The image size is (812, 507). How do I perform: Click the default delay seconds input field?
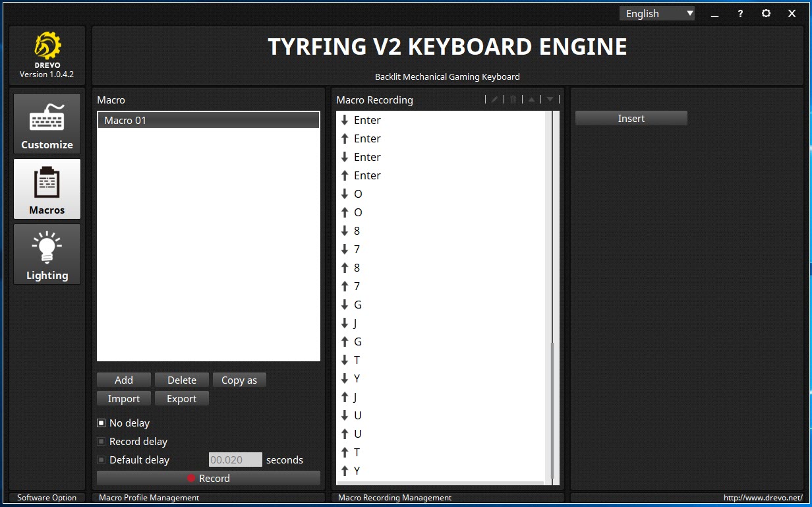235,460
